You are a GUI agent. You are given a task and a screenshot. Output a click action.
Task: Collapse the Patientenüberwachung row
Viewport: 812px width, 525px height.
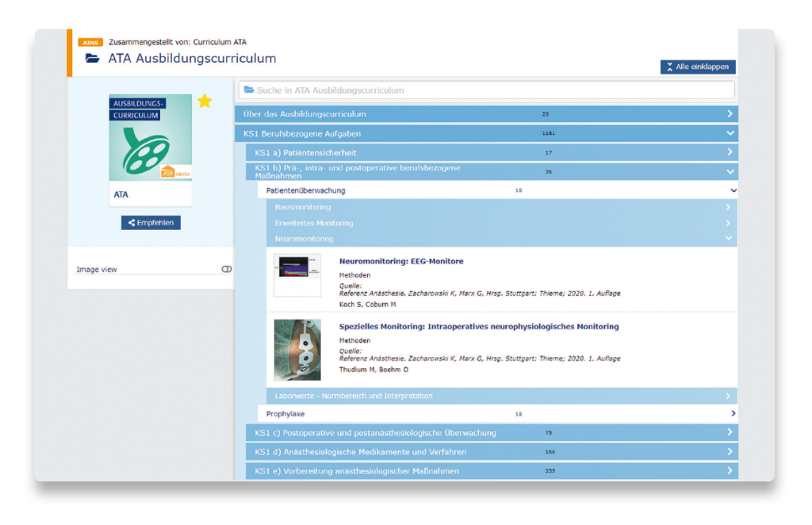click(496, 190)
